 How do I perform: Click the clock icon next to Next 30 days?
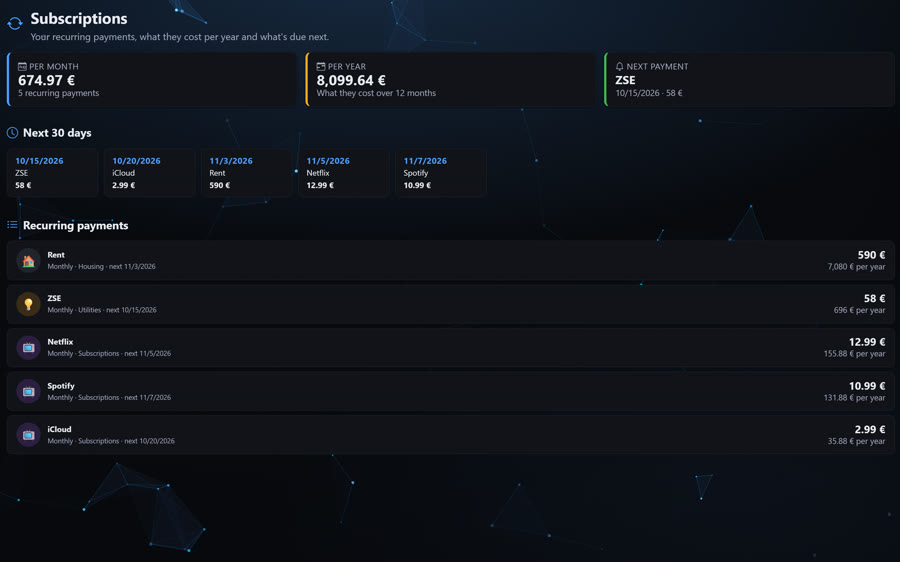pyautogui.click(x=13, y=133)
